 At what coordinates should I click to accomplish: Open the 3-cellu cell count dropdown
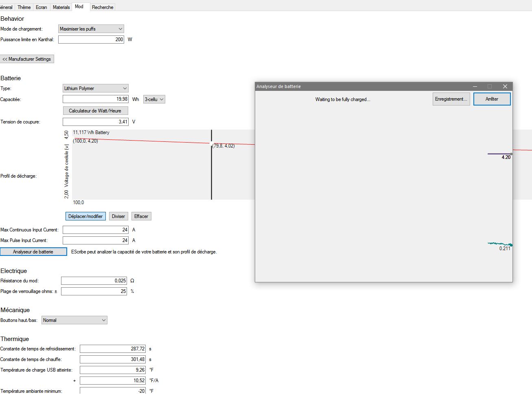[154, 99]
